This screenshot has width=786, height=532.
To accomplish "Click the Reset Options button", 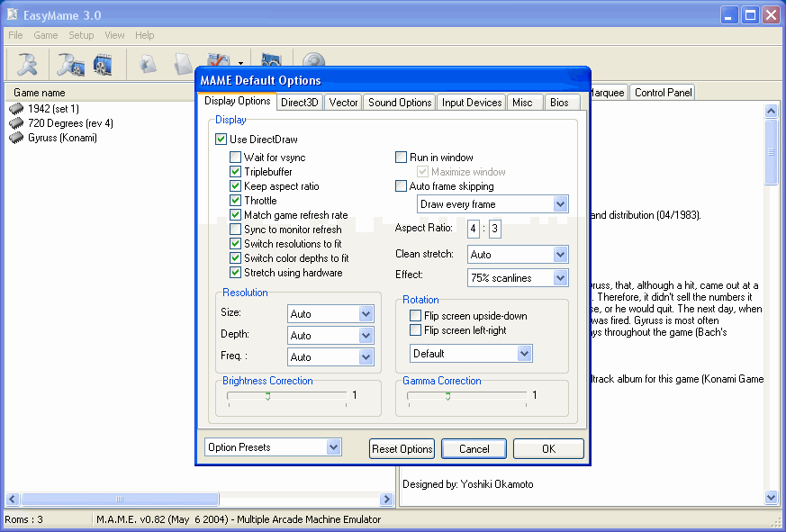I will [402, 449].
